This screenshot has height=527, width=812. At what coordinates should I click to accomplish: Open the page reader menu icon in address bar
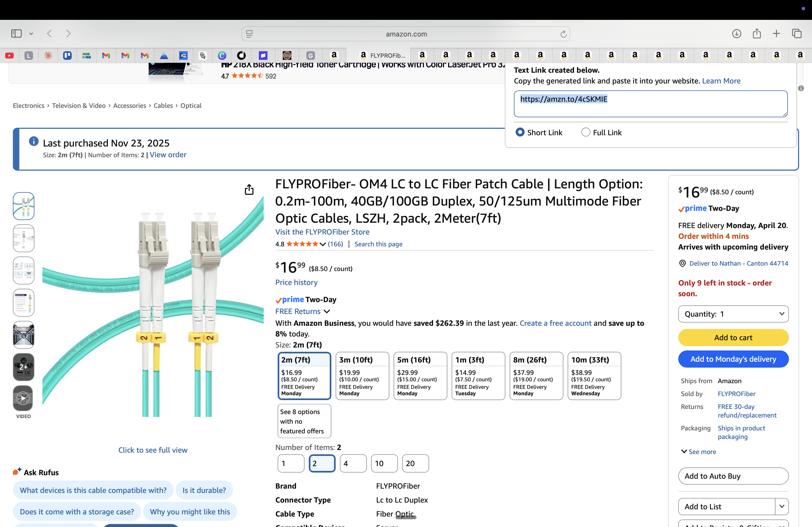[249, 34]
